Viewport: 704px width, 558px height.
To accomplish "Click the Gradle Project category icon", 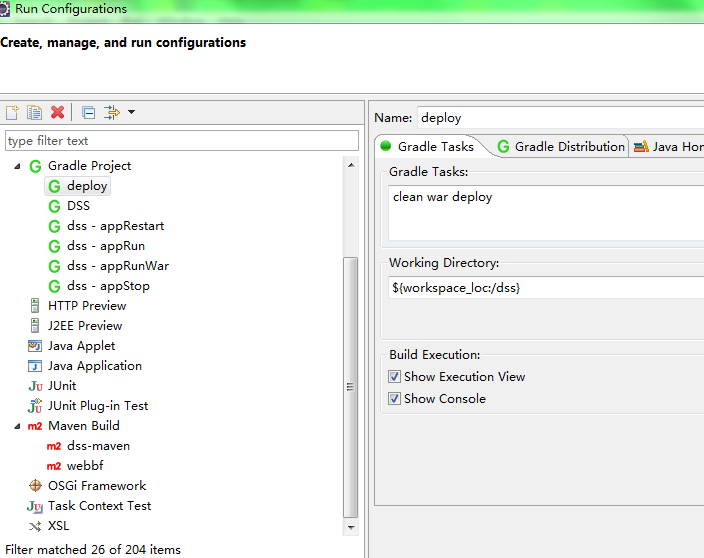I will point(35,166).
